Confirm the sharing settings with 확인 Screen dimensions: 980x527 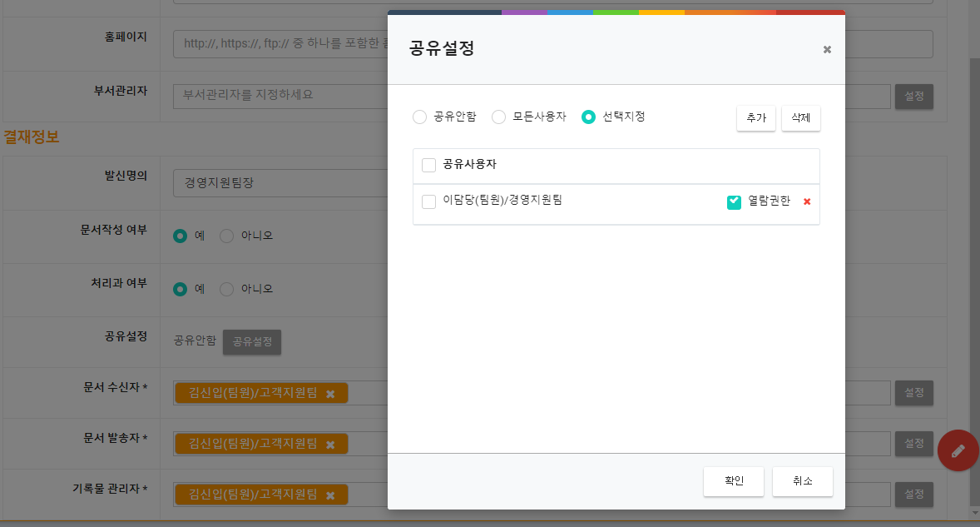(733, 481)
